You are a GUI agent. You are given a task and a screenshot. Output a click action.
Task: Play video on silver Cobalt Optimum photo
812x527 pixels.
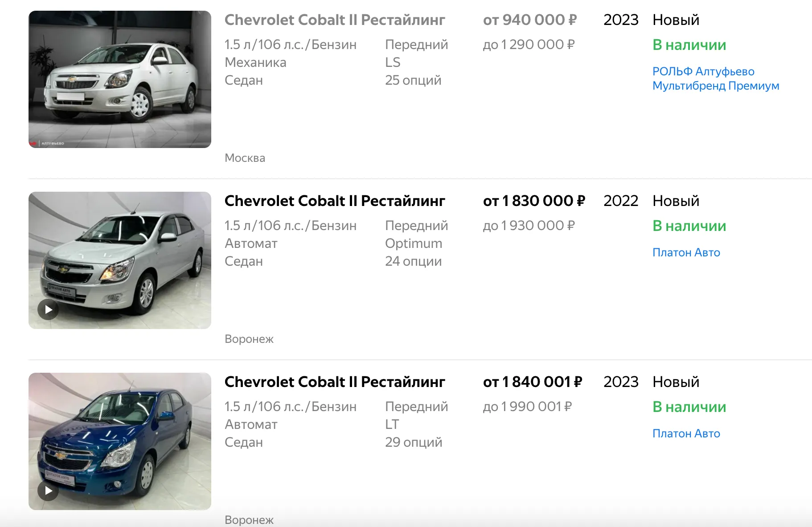48,310
